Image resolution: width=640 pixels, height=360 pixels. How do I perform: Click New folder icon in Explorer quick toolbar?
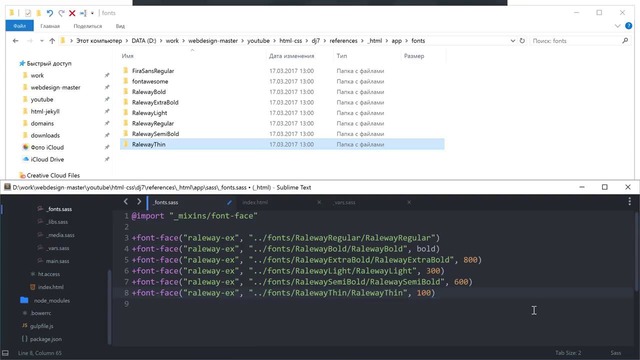tap(39, 13)
